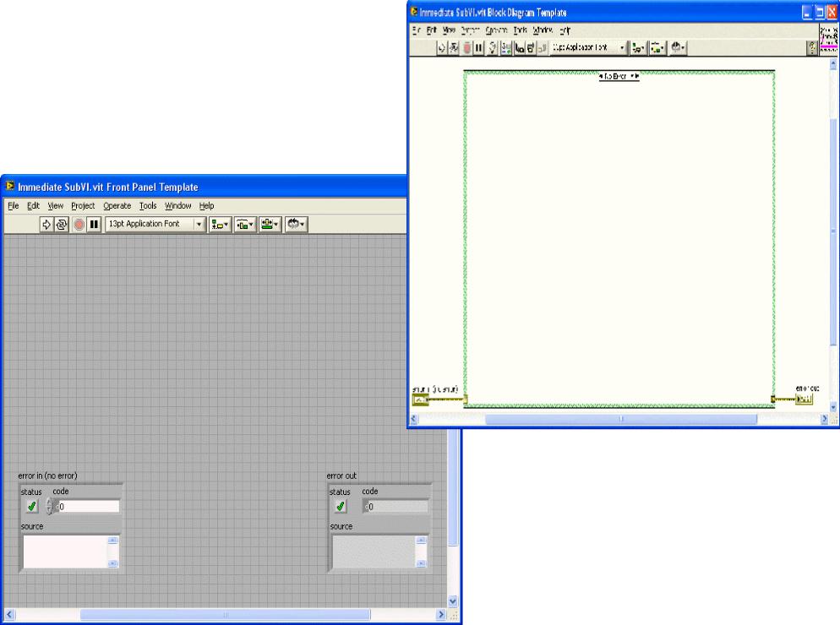Click error in source scrollbar down arrow

[113, 563]
